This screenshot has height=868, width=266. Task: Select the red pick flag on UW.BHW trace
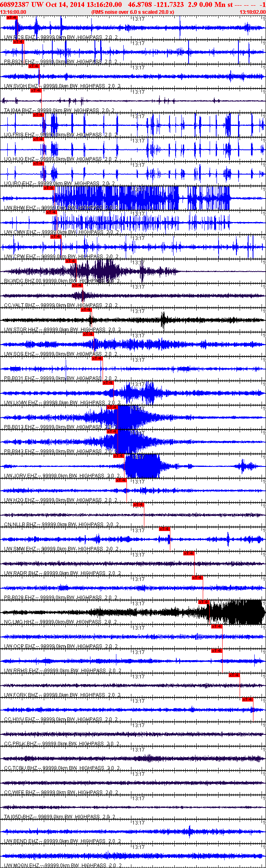[x=49, y=188]
